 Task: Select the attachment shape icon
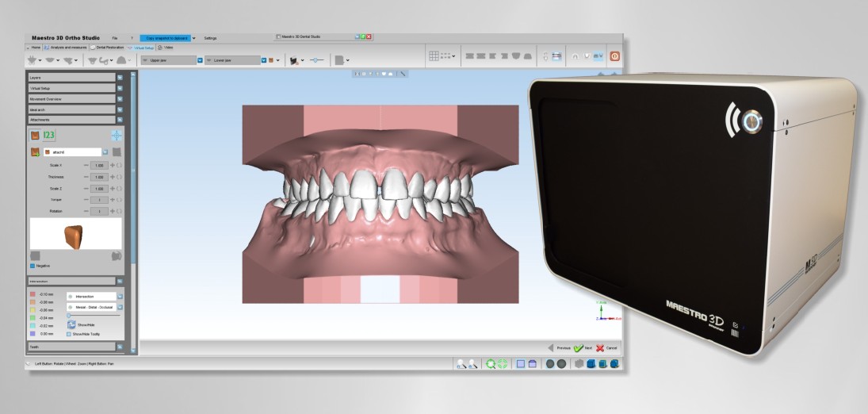click(35, 136)
